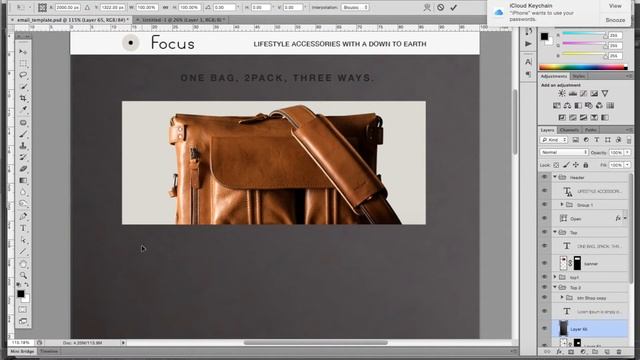Select the Move tool
Viewport: 640px width, 360px height.
[x=23, y=52]
